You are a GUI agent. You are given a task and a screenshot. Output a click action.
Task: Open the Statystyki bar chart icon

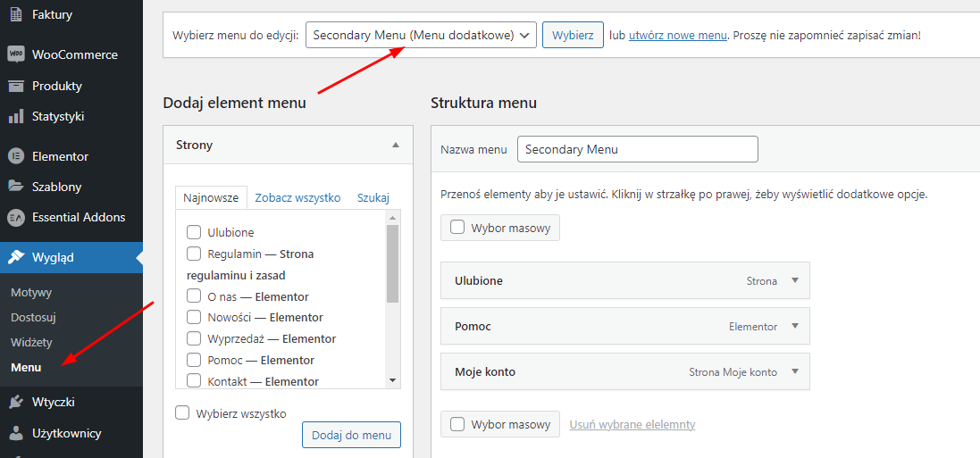point(16,116)
